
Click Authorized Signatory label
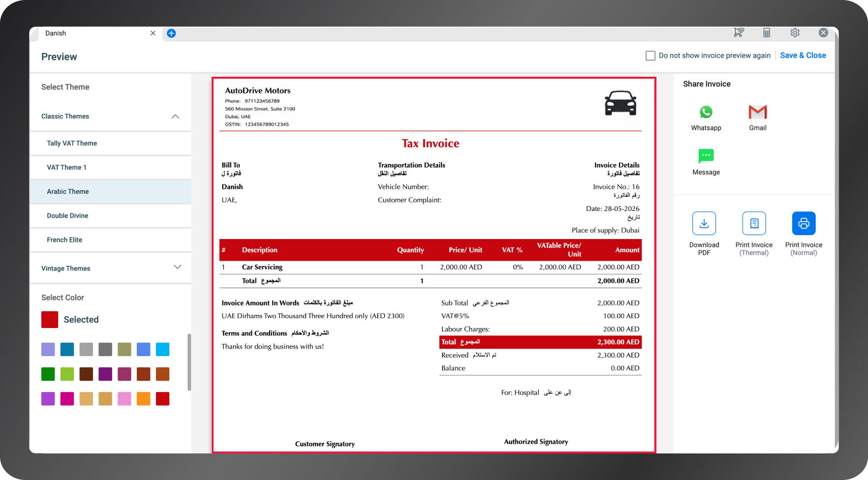click(x=536, y=442)
